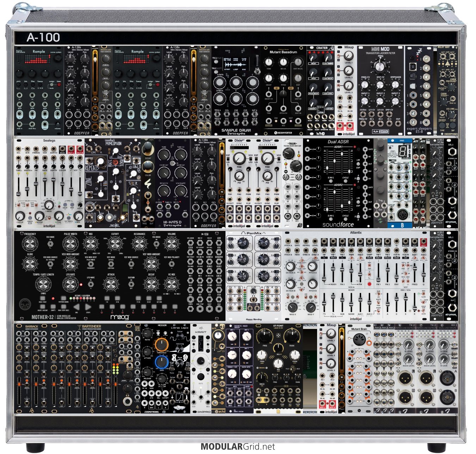Click the Mother-32 Pulse Width knob
This screenshot has height=454, width=476.
[x=70, y=244]
